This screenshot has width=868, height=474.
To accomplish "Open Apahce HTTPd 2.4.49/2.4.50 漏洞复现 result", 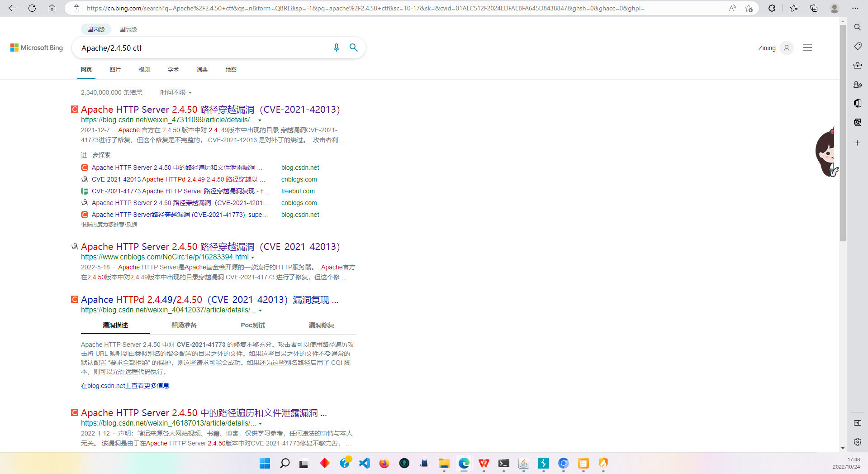I will [209, 300].
